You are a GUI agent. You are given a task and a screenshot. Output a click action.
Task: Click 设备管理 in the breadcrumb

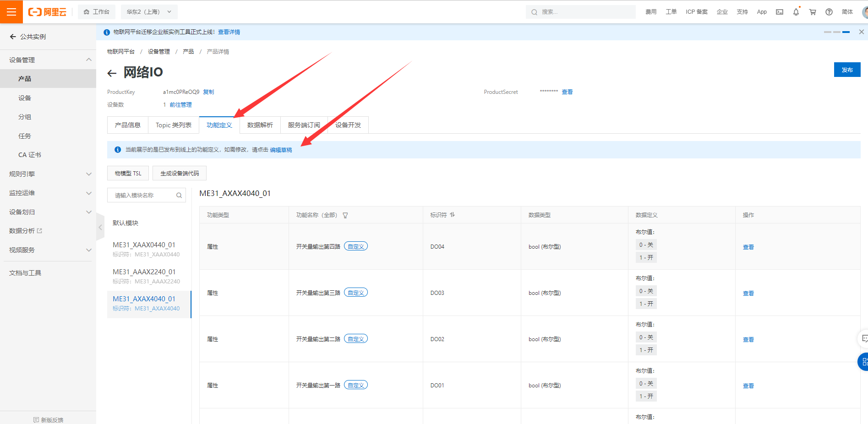[159, 52]
